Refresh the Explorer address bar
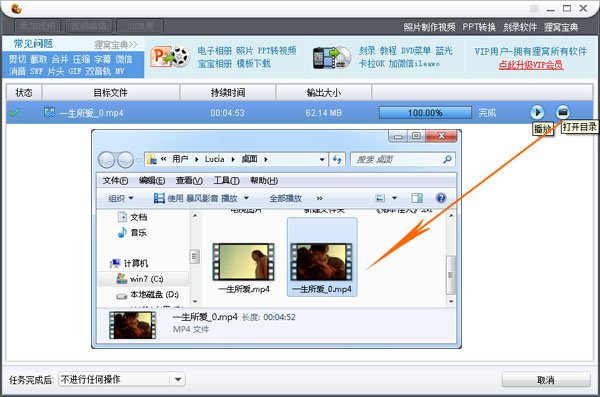 (337, 159)
